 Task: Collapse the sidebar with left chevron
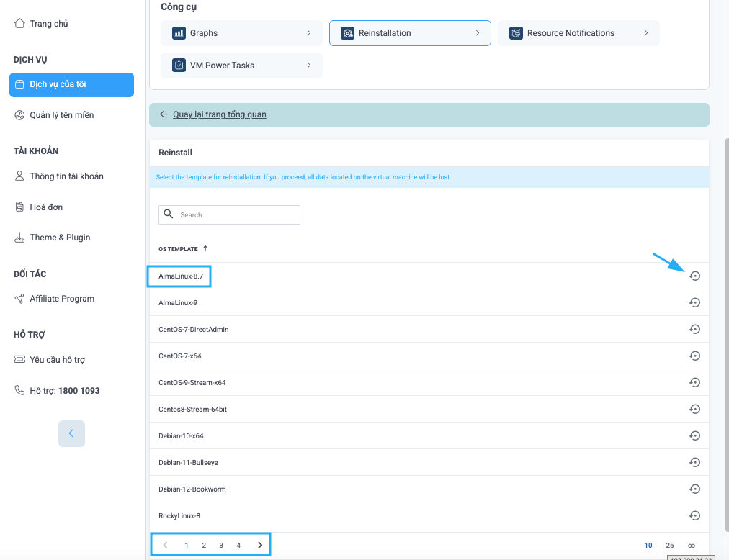click(x=71, y=433)
